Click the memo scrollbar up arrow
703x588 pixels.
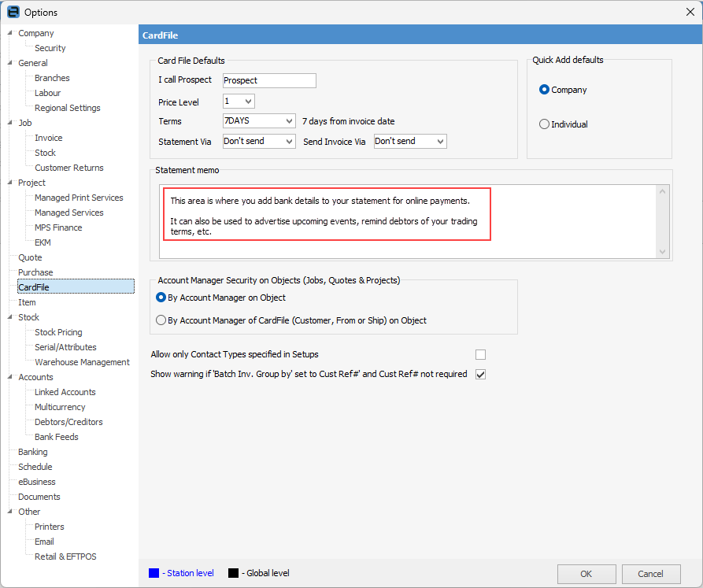(x=662, y=191)
